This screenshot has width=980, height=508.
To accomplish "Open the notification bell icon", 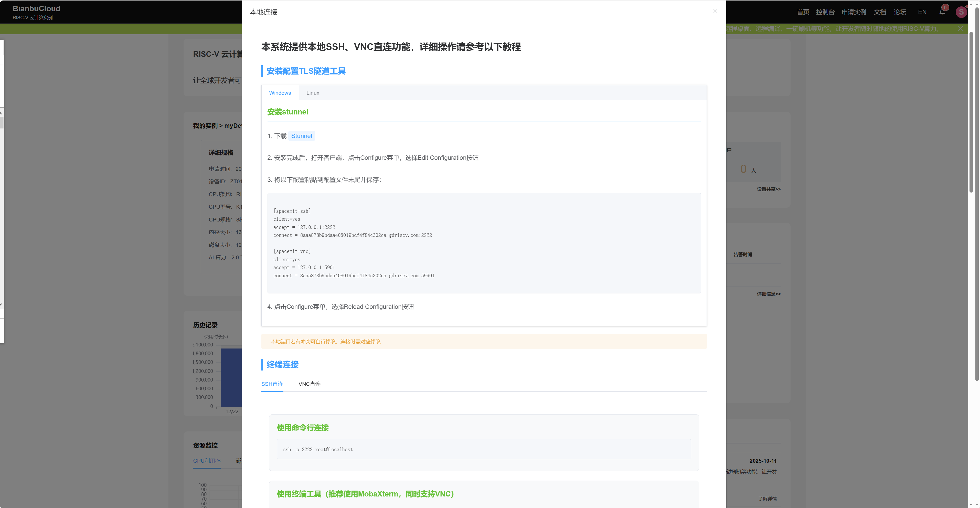I will (942, 12).
